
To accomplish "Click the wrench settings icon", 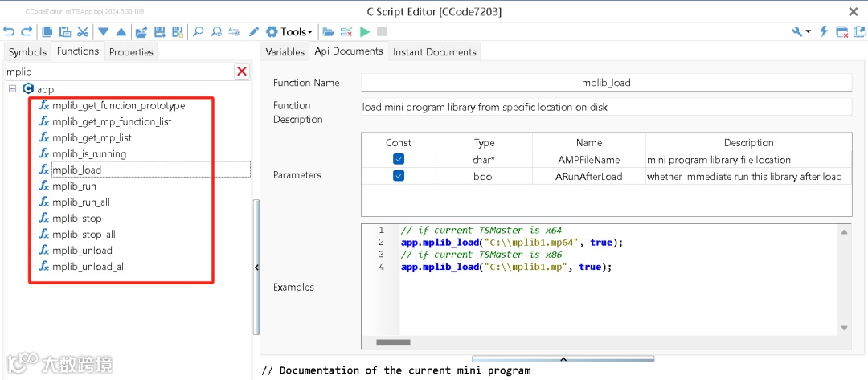I will [x=798, y=31].
